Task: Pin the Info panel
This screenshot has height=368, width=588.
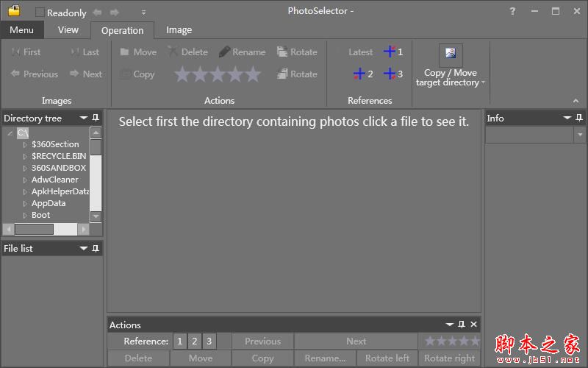Action: 579,118
